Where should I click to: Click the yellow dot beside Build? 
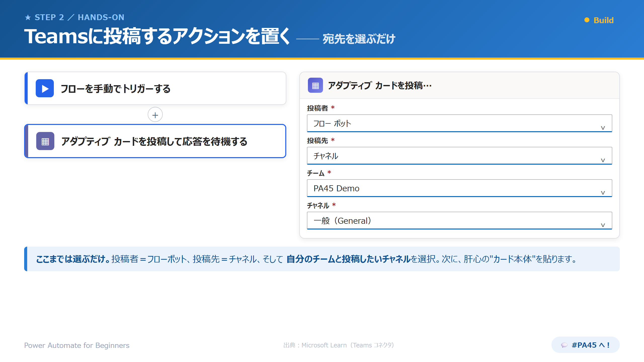587,20
